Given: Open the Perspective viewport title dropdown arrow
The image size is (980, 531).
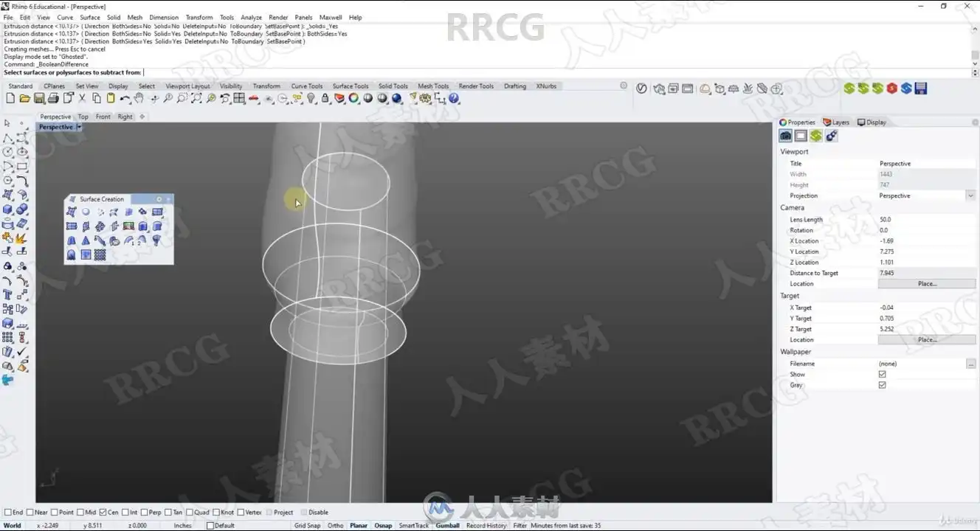Looking at the screenshot, I should 79,127.
